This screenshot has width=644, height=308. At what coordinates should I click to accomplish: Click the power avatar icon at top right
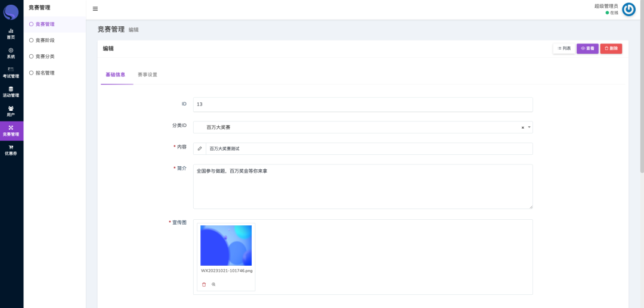click(628, 10)
